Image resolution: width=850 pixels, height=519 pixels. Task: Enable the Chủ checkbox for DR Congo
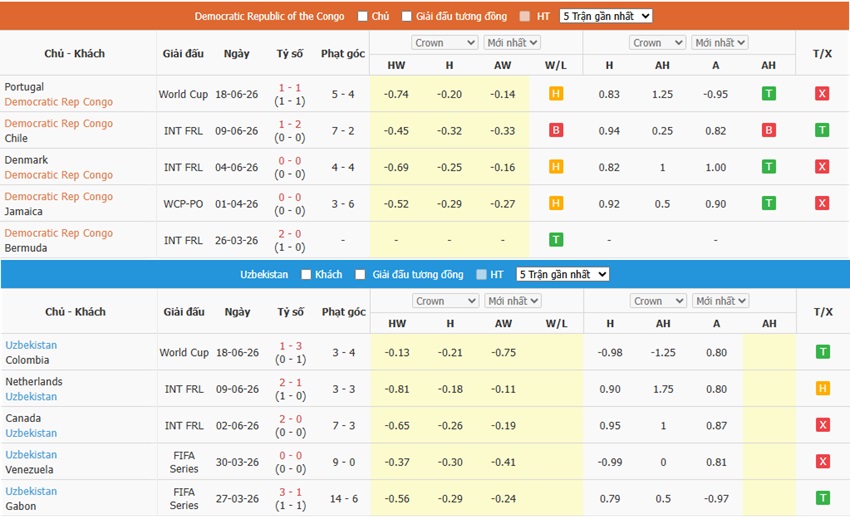363,16
